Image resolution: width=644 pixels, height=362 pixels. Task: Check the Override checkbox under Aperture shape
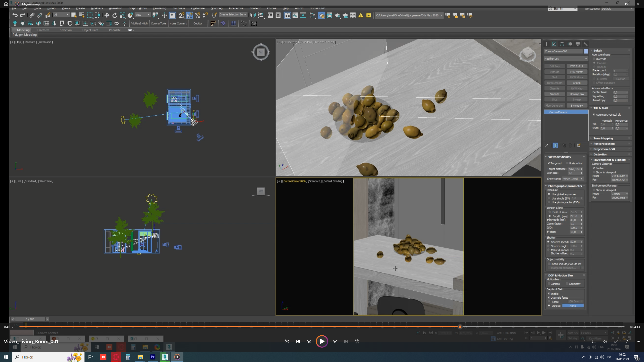point(594,59)
